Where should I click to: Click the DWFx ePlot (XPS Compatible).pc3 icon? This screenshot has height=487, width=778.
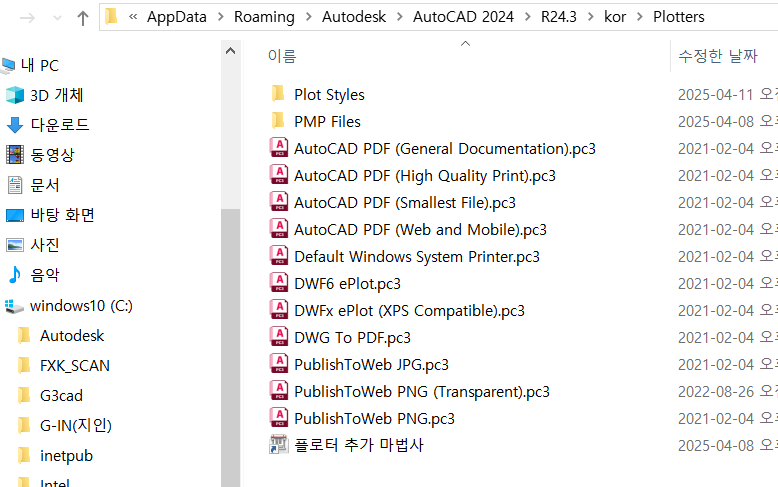click(x=279, y=309)
